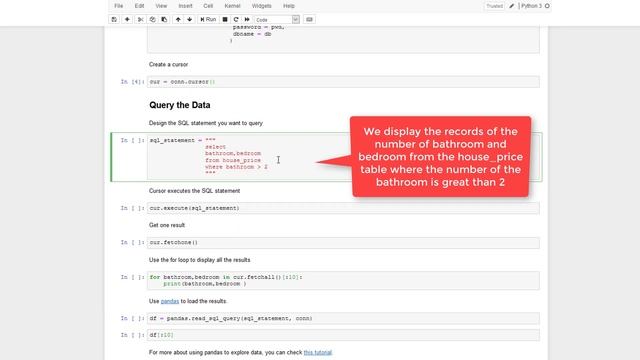This screenshot has height=360, width=640.
Task: Select the for loop fetchall code cell
Action: tap(343, 280)
